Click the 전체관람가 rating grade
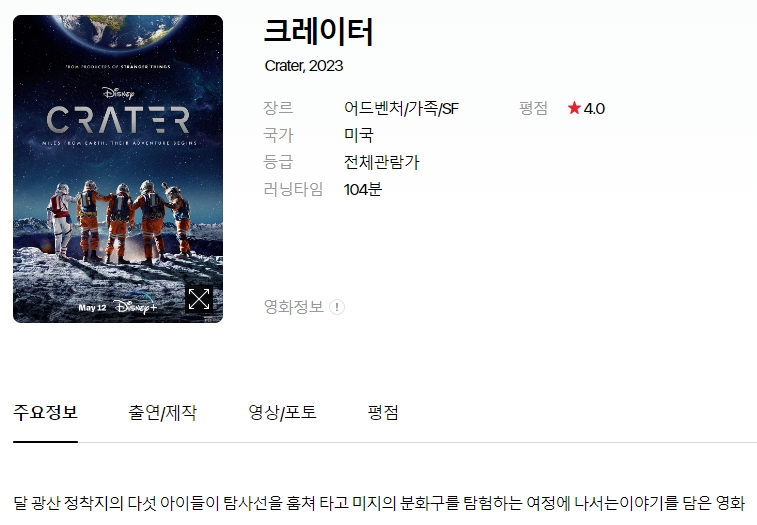This screenshot has height=525, width=757. 381,162
